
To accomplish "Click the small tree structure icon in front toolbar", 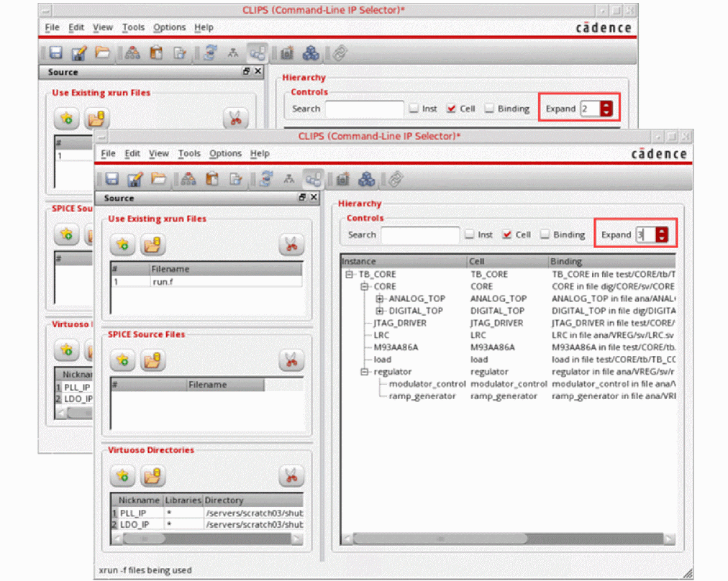I will (x=288, y=178).
